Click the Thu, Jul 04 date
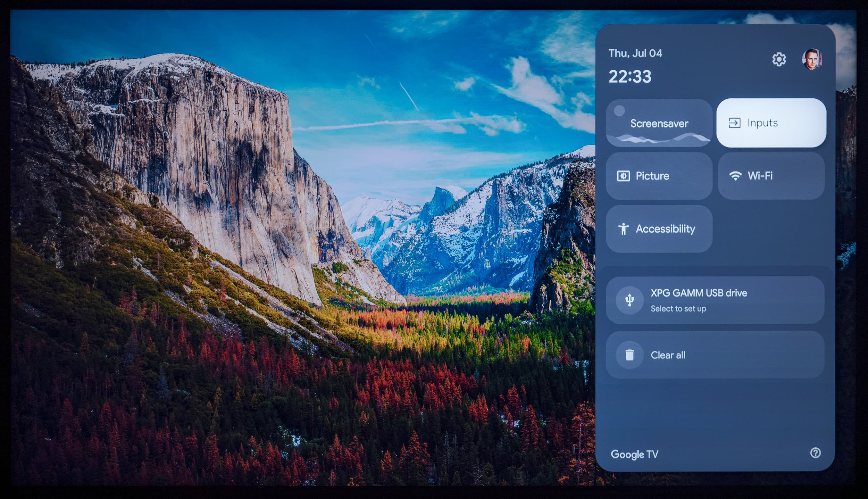The height and width of the screenshot is (499, 868). (635, 53)
